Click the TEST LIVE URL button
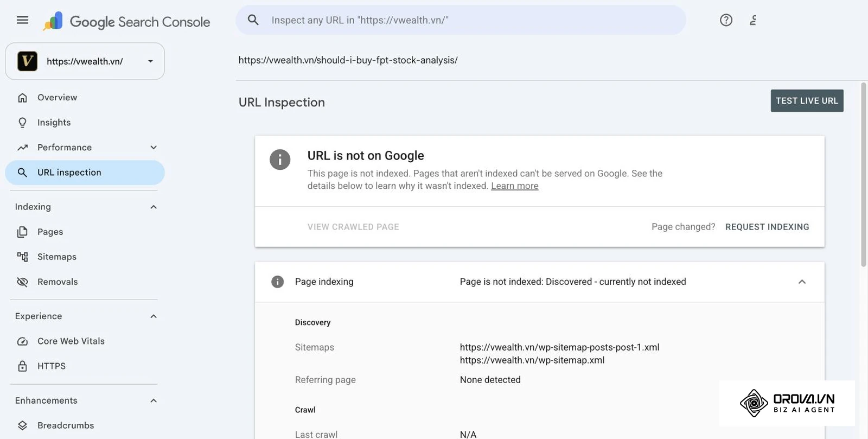 [x=807, y=101]
